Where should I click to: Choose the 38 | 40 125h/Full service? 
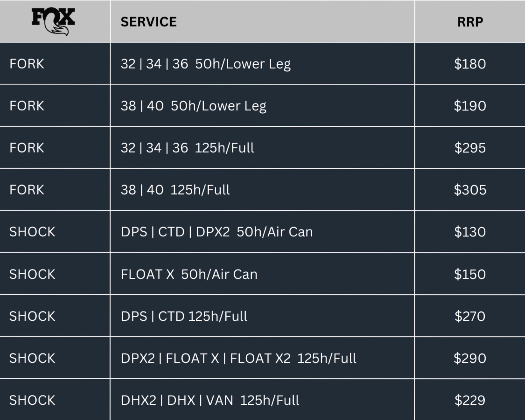click(175, 190)
